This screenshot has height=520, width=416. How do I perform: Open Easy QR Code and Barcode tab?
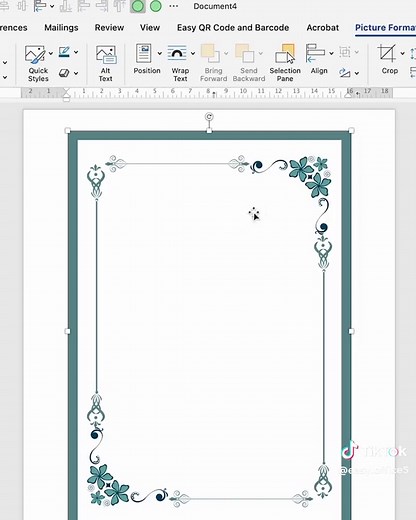tap(233, 28)
